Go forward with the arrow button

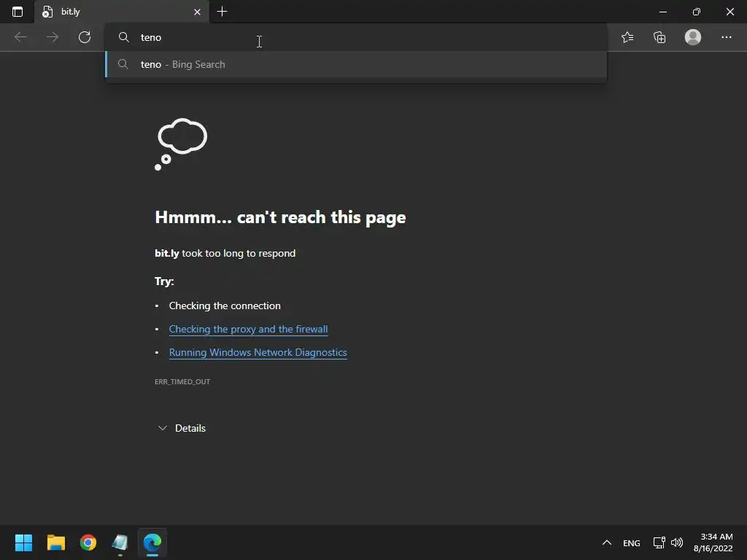53,37
